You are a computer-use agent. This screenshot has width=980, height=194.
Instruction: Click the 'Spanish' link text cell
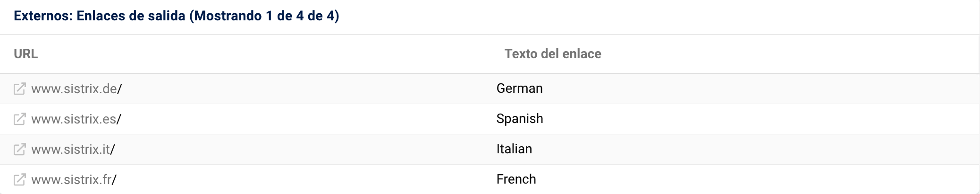pyautogui.click(x=519, y=119)
